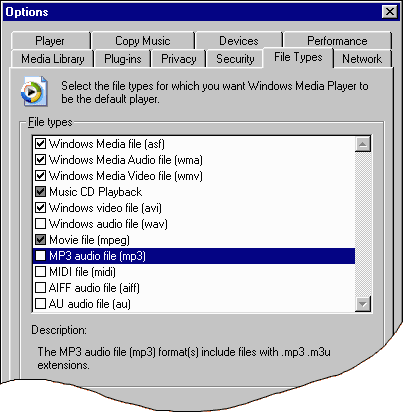Close the Options dialog
Viewport: 403px width, 412px height.
pos(390,12)
